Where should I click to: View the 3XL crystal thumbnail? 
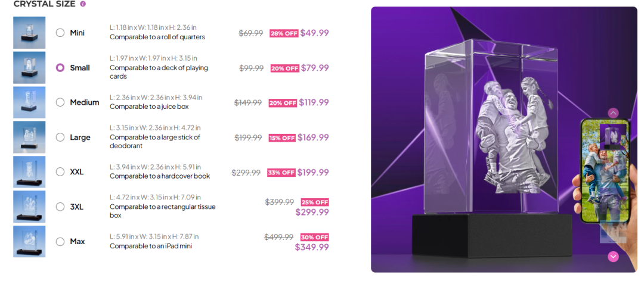click(29, 207)
